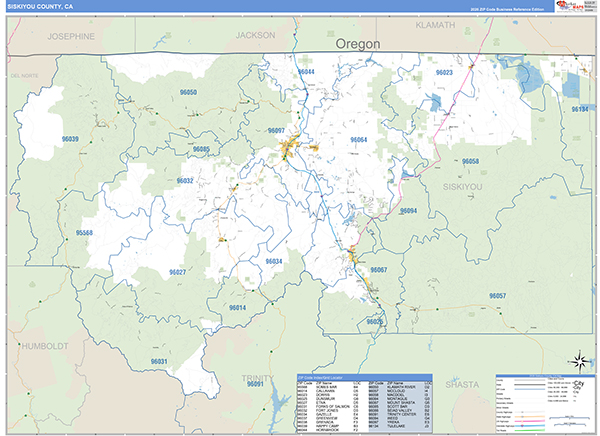Select ZIP code 96097 on map
600x436 pixels.
[276, 131]
